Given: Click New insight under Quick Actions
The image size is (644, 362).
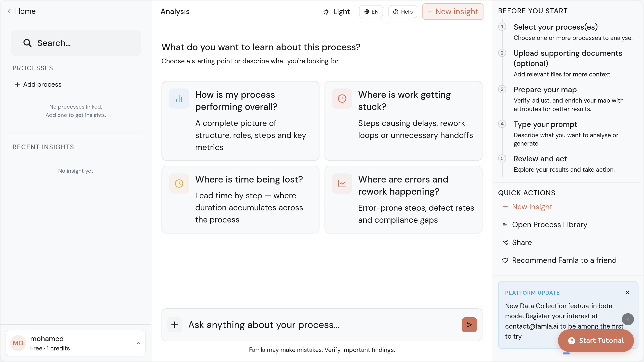Looking at the screenshot, I should tap(527, 207).
